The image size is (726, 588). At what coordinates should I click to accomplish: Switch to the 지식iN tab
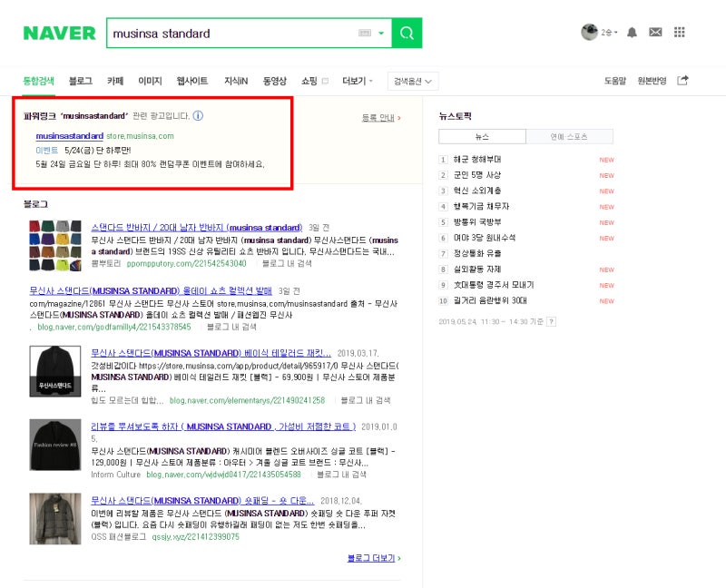(x=236, y=81)
